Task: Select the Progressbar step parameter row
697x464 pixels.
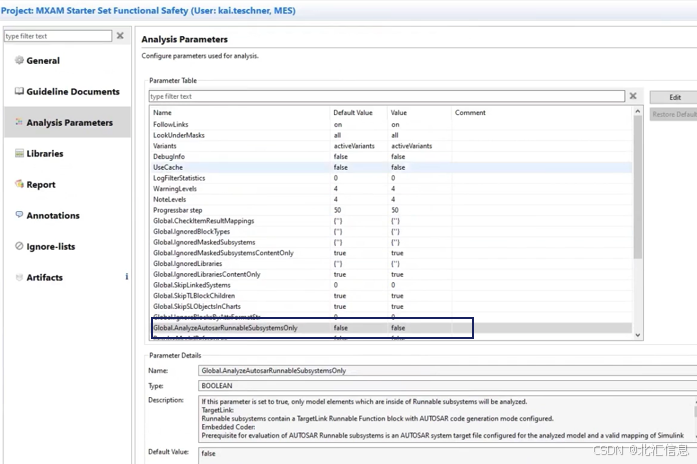Action: 391,210
